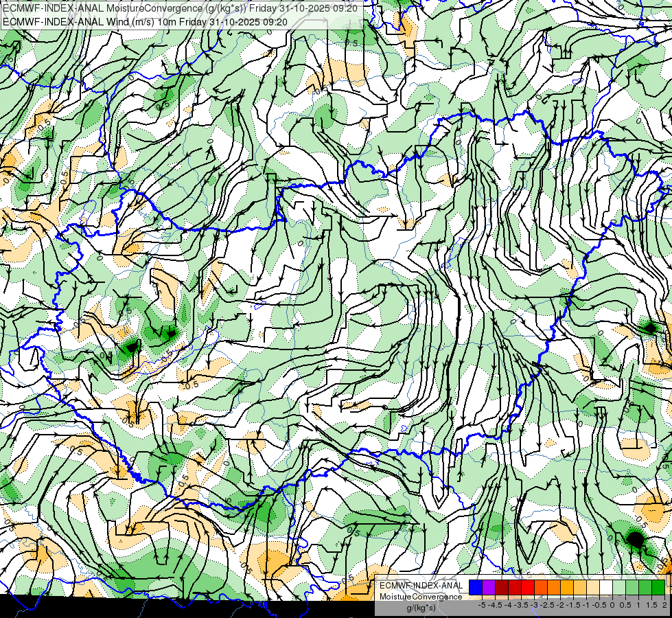
Task: Click the blue legend swatch below -5
Action: pyautogui.click(x=476, y=588)
